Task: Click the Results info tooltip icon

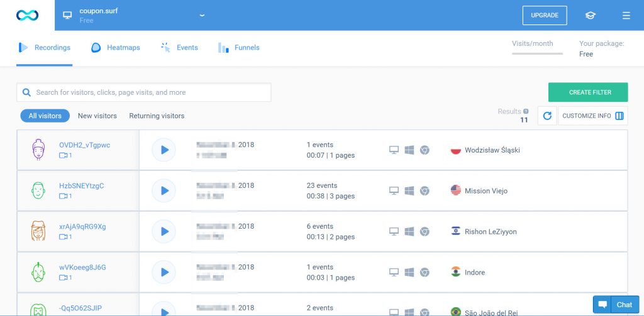Action: tap(526, 111)
